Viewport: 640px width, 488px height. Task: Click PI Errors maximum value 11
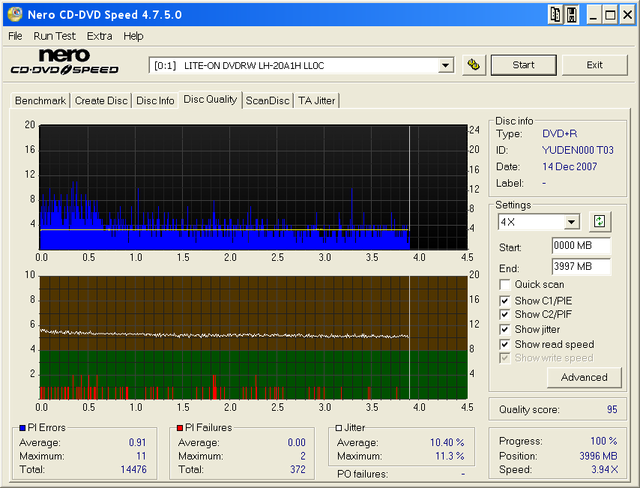coord(141,456)
